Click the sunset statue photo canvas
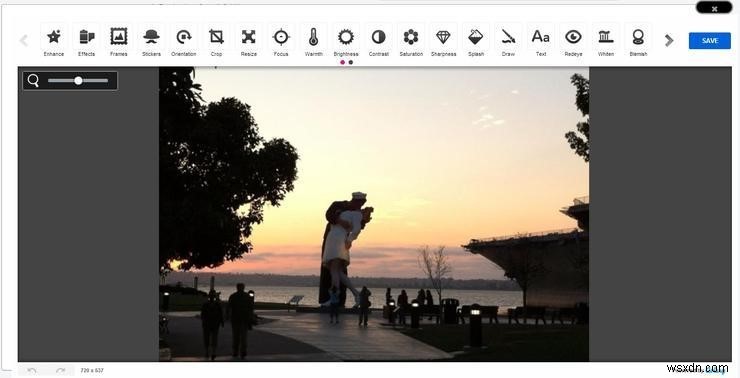The height and width of the screenshot is (378, 740). tap(374, 214)
